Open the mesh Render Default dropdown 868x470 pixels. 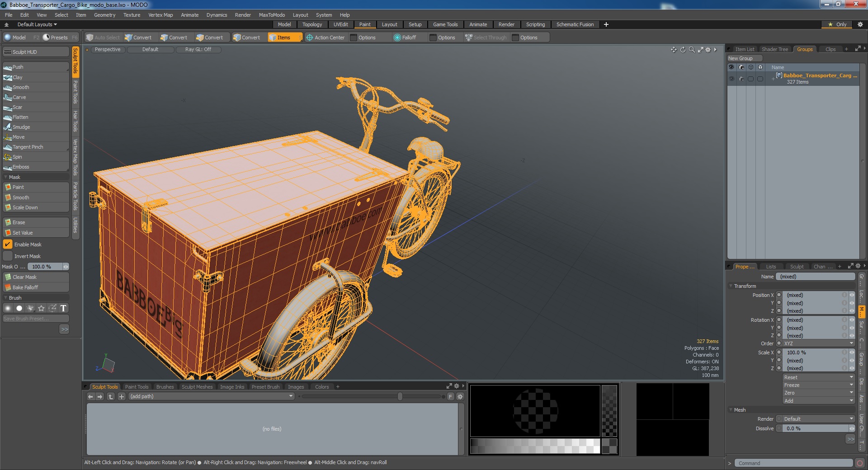819,419
